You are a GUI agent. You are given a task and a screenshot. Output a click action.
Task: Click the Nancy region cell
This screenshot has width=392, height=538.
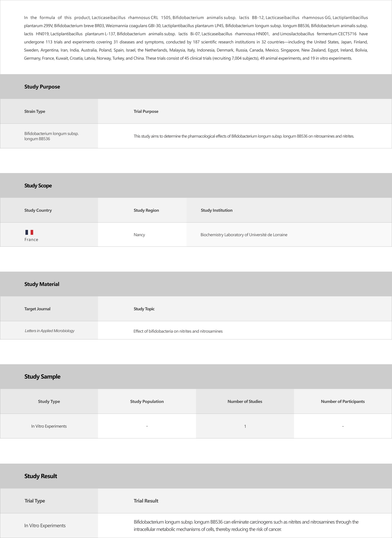pos(139,235)
